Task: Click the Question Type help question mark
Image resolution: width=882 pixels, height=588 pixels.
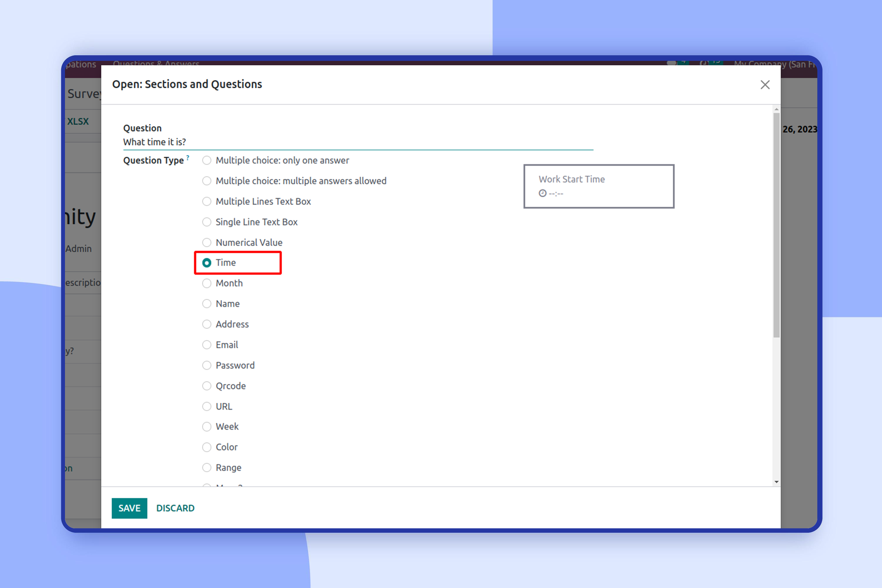Action: 188,158
